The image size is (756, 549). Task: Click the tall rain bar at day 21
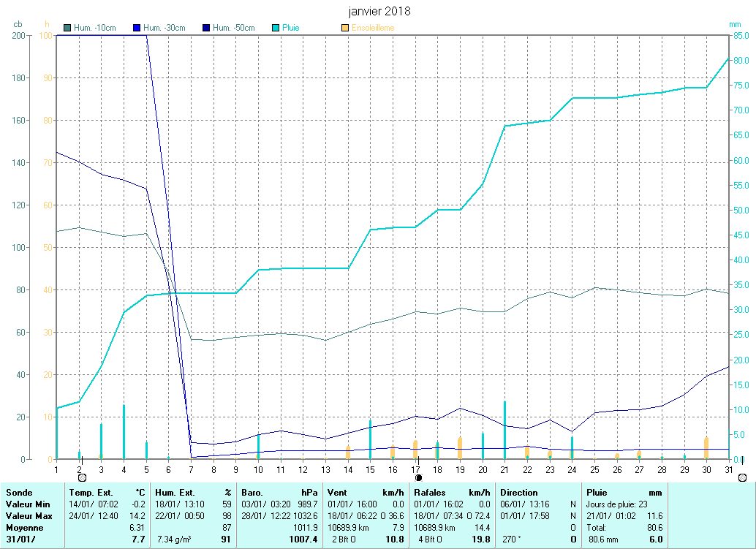504,430
